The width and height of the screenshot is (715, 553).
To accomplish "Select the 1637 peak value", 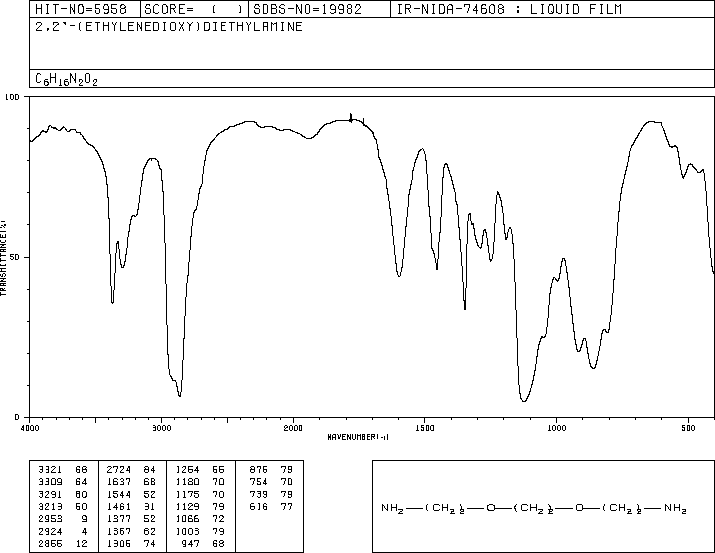I will pyautogui.click(x=119, y=482).
